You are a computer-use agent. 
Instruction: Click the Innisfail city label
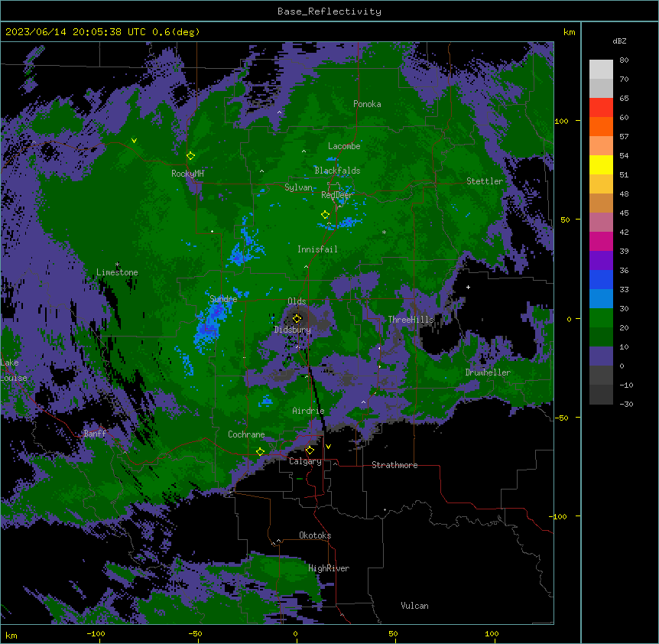pos(317,249)
